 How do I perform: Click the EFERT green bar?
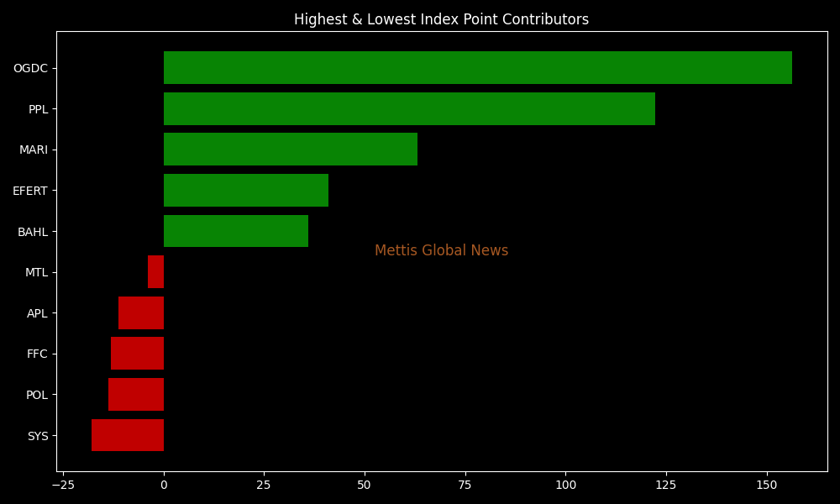pos(246,190)
